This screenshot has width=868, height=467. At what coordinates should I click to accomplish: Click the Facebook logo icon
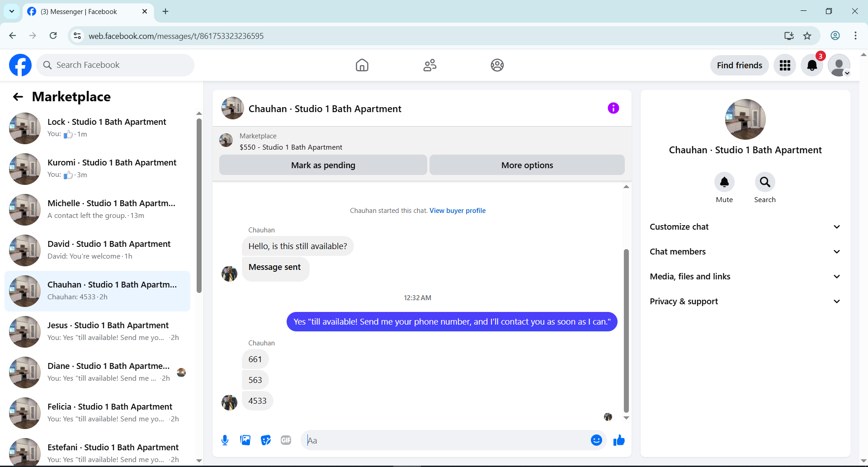pyautogui.click(x=20, y=65)
